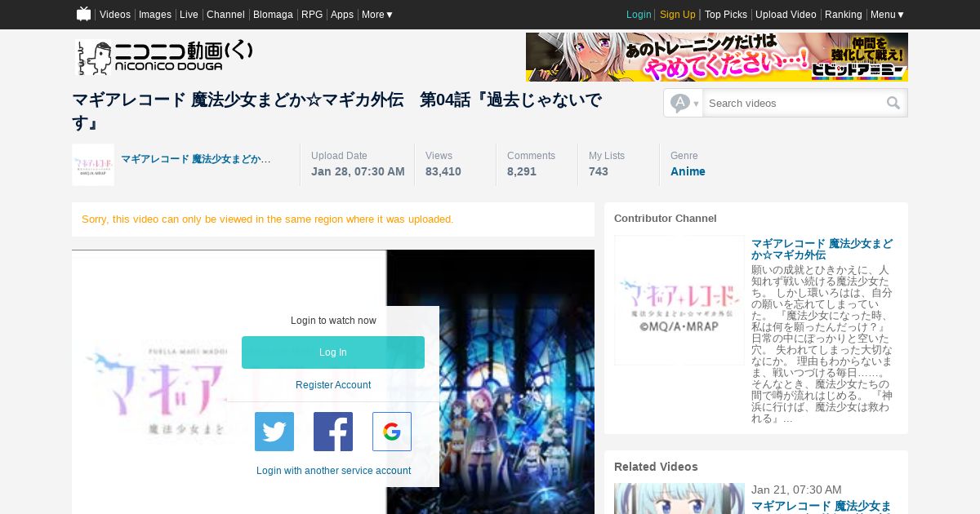Image resolution: width=980 pixels, height=514 pixels.
Task: Click the uploader channel thumbnail under title
Action: pyautogui.click(x=93, y=165)
